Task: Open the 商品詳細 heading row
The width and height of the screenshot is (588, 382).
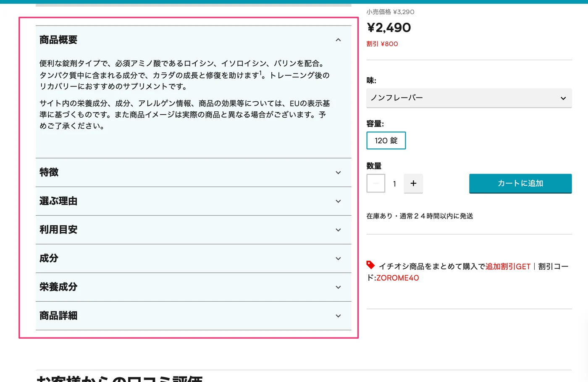Action: tap(194, 316)
